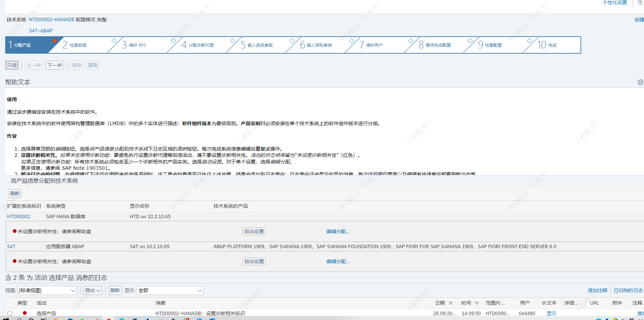Click log time value '14:09:50'
Screen dimensions: 644x320
click(x=471, y=313)
